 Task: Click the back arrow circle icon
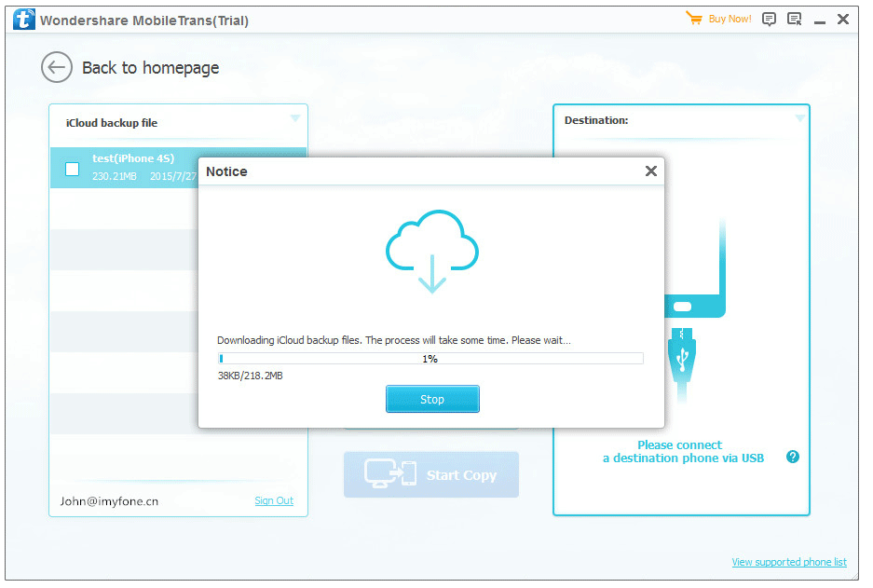point(57,67)
